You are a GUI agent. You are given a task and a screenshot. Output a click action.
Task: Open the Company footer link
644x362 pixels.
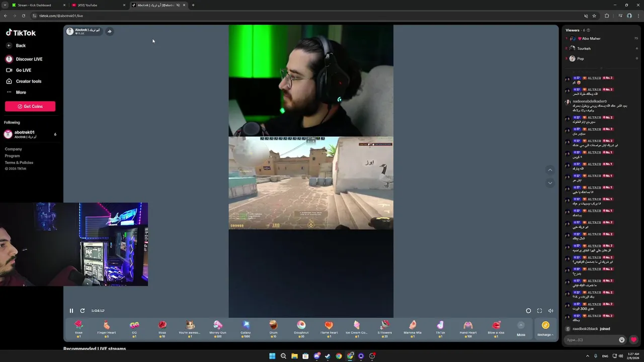(x=14, y=149)
